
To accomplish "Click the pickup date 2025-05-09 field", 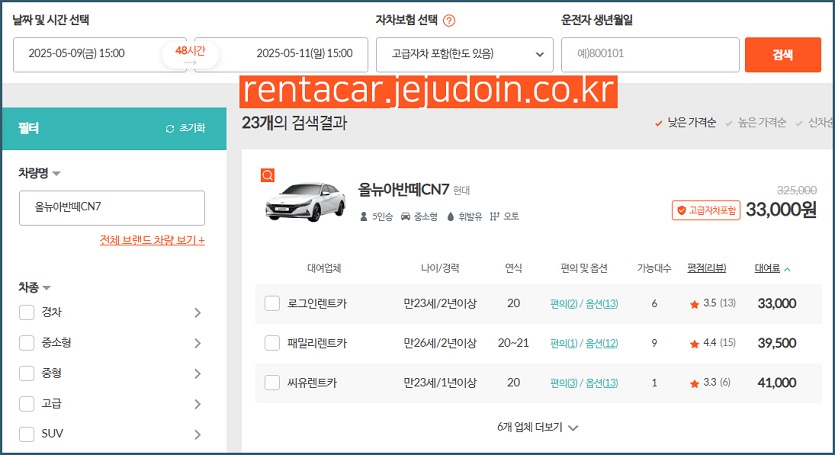I will pyautogui.click(x=100, y=54).
